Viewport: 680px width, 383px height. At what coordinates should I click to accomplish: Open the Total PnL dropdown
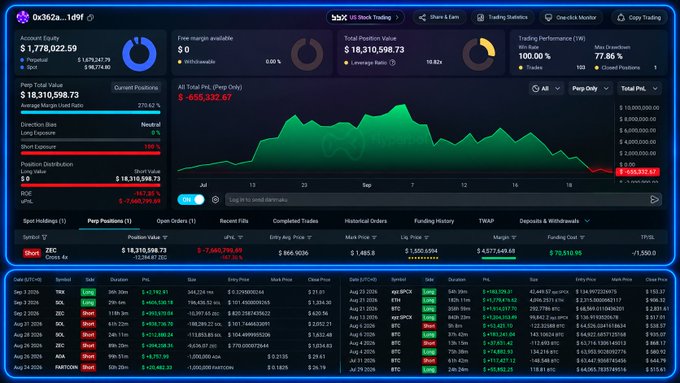[639, 88]
